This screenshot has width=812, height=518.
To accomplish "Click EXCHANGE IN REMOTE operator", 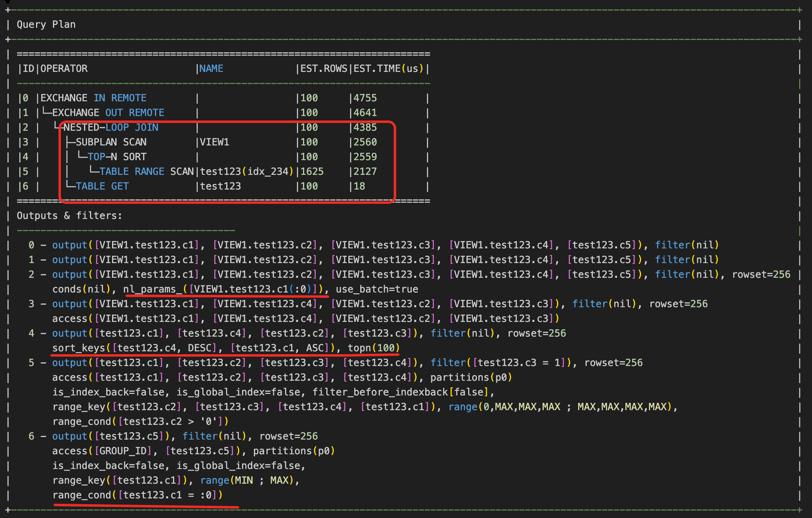I will [93, 98].
